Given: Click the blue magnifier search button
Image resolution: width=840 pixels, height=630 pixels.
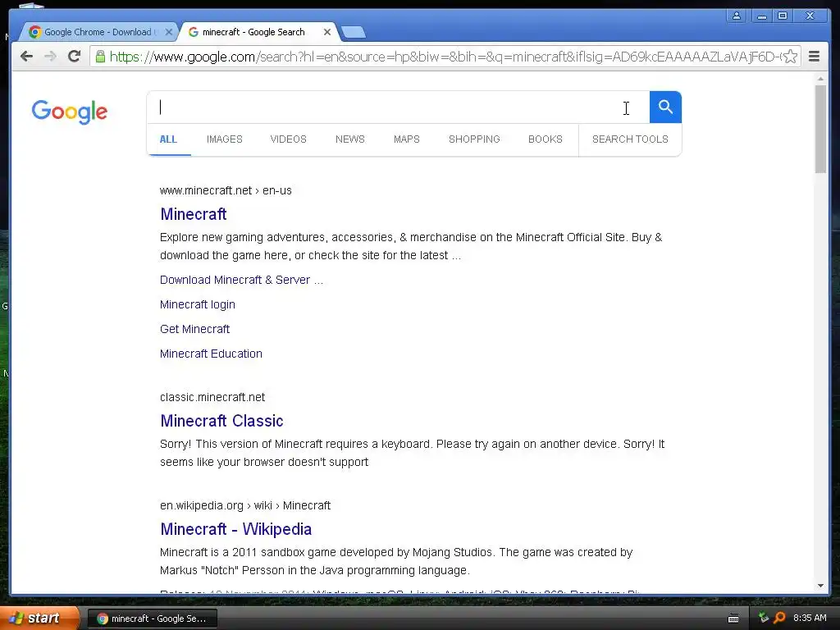Looking at the screenshot, I should pyautogui.click(x=665, y=107).
